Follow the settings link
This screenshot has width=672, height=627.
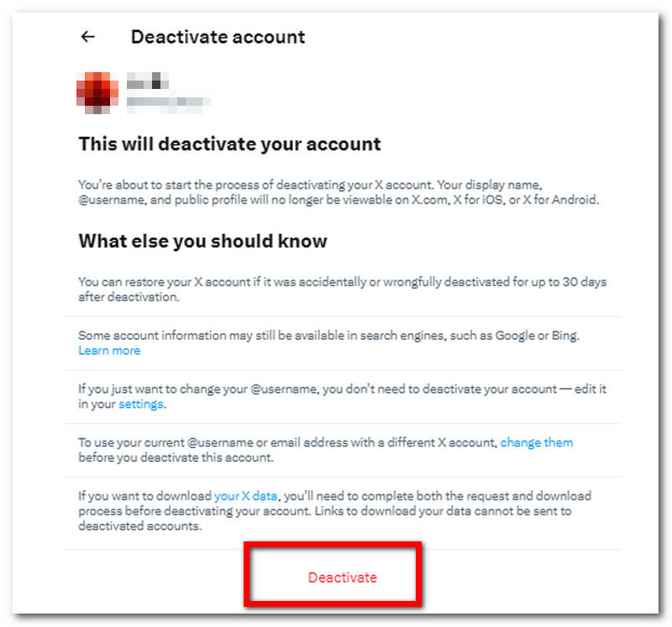coord(141,405)
